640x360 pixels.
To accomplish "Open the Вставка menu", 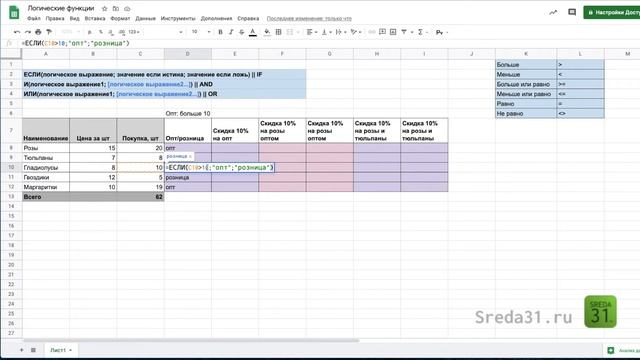I will tap(95, 18).
